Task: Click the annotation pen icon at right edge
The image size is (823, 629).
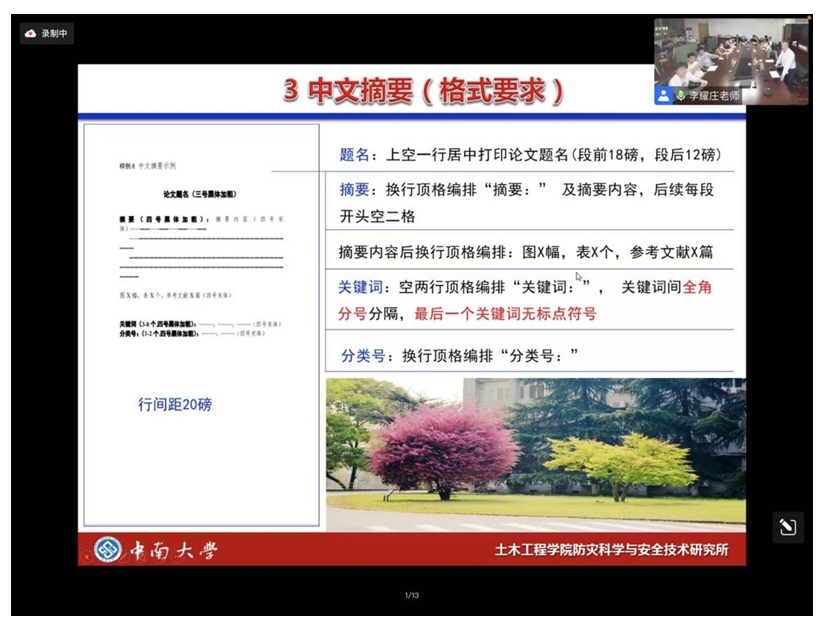Action: [787, 527]
